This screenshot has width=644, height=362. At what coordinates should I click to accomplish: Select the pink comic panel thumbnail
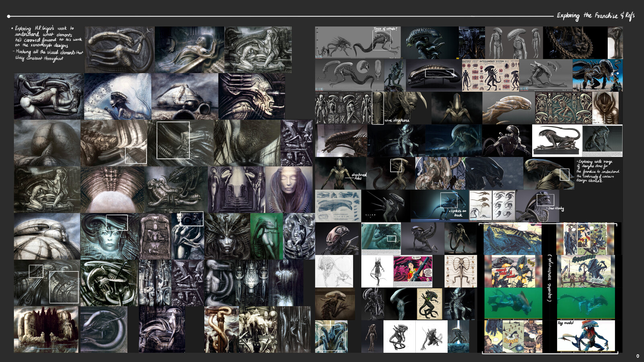click(413, 271)
